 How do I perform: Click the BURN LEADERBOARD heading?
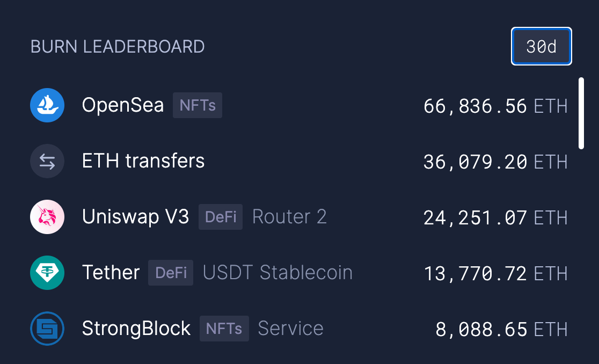(118, 47)
